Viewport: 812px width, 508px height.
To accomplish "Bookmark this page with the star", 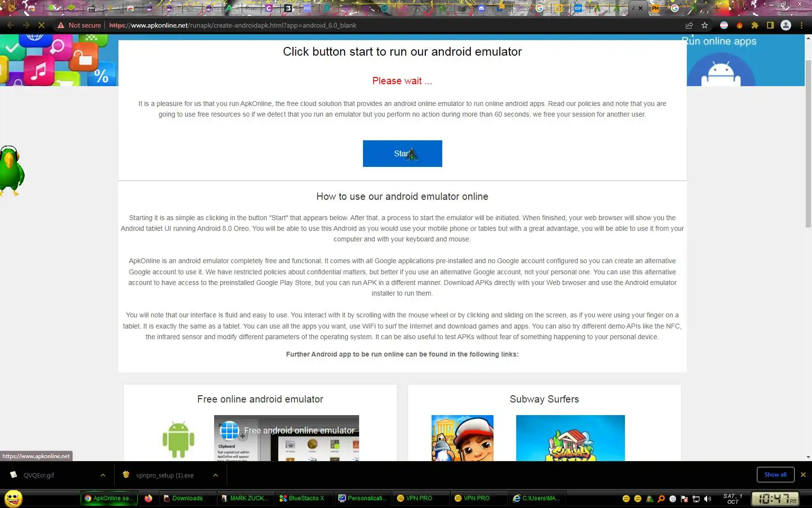I will (x=705, y=25).
